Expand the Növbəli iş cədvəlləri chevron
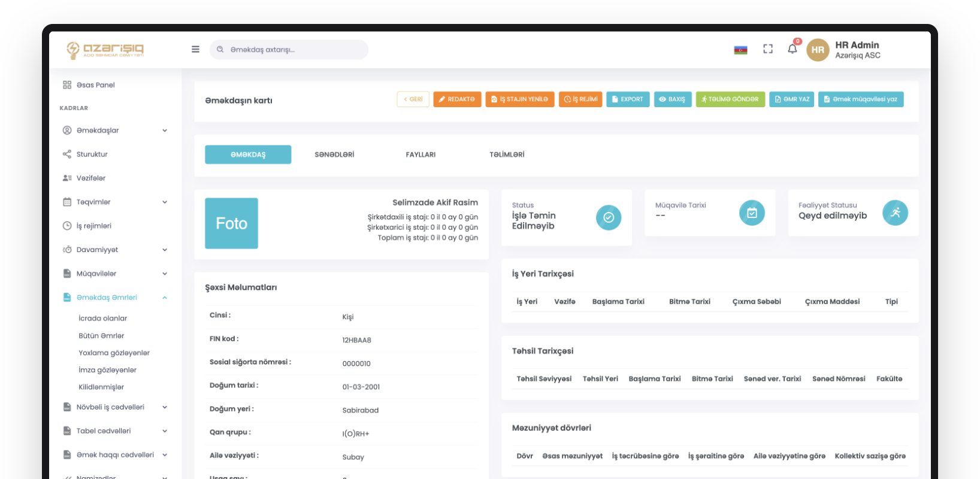The height and width of the screenshot is (479, 980). pos(165,408)
